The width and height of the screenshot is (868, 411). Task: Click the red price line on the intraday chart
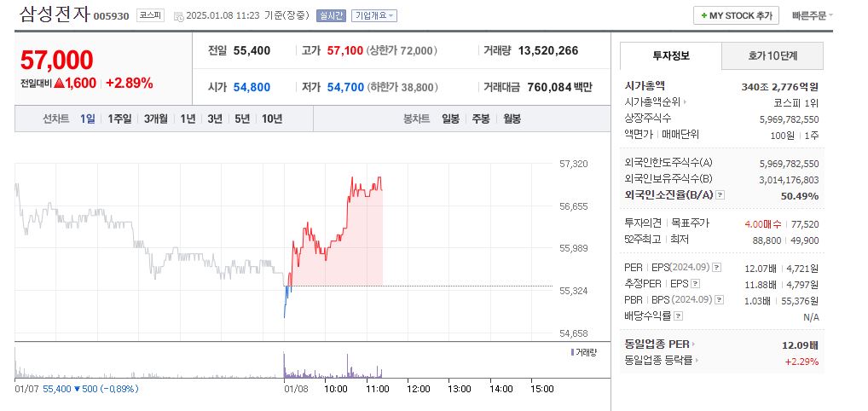pos(348,205)
